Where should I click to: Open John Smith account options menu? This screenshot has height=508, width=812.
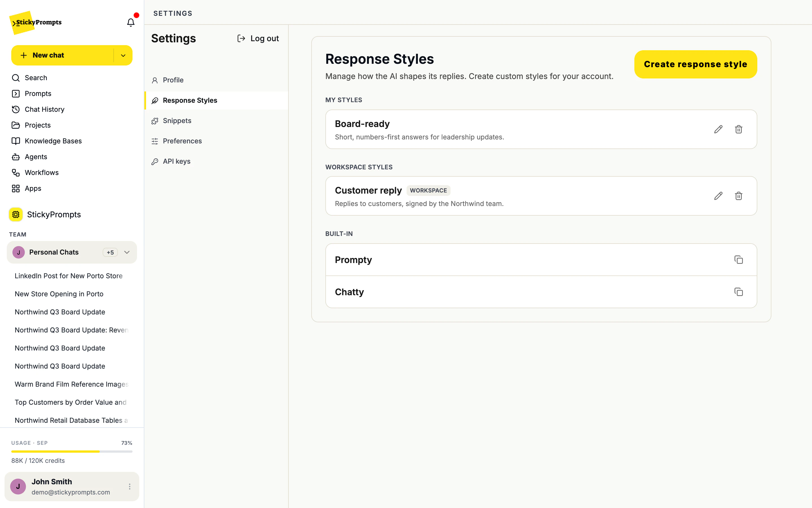[129, 487]
